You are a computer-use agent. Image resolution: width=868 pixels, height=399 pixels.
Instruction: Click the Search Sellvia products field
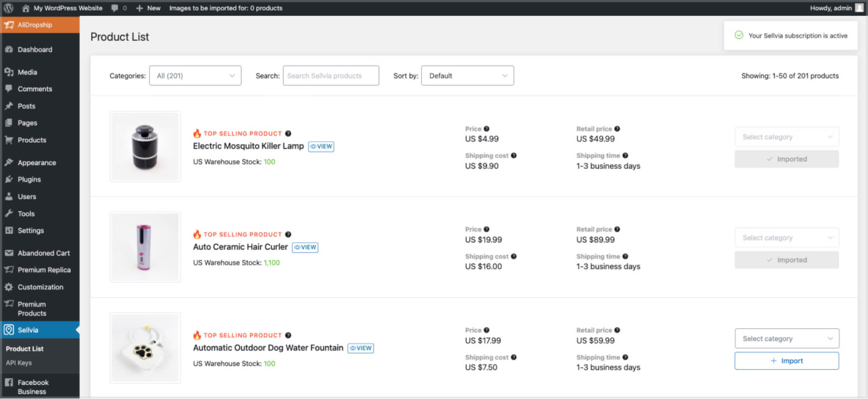(331, 76)
